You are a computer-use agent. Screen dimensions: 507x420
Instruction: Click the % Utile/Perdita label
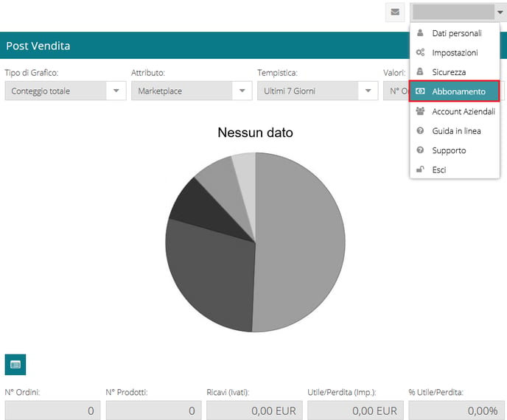[x=436, y=392]
